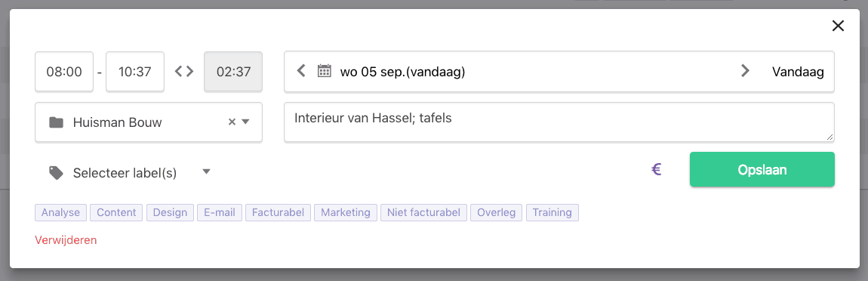Click the Opslaan save button

coord(762,170)
